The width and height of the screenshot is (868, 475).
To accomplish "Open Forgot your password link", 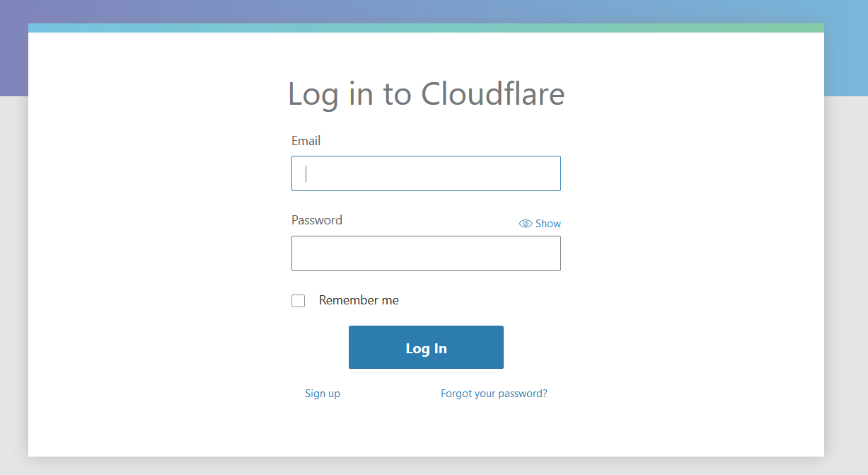I will coord(494,394).
